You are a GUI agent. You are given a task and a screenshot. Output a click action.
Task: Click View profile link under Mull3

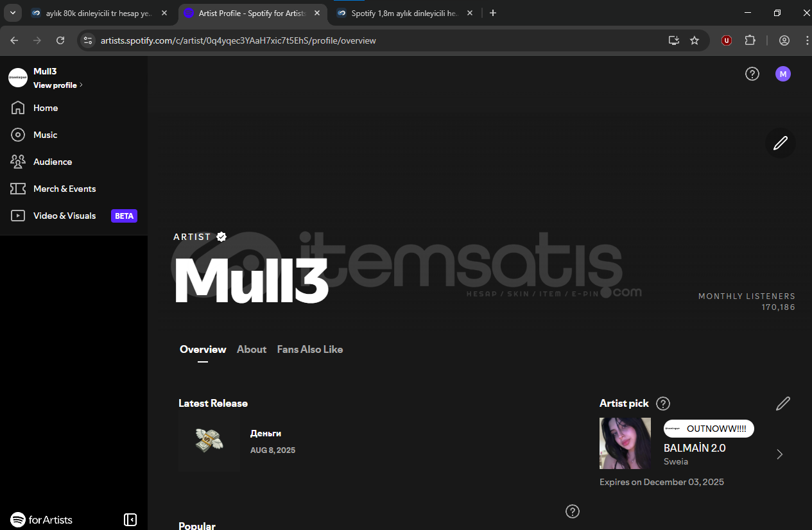point(58,85)
